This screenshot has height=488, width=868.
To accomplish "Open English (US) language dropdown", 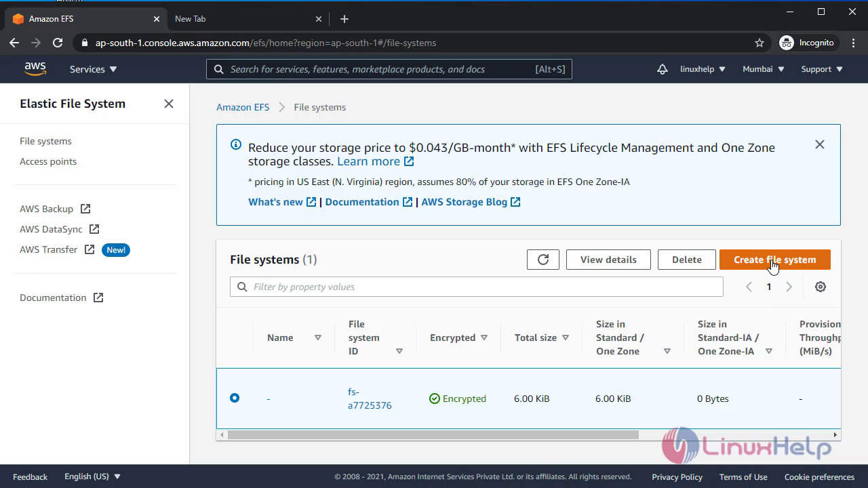I will [92, 476].
